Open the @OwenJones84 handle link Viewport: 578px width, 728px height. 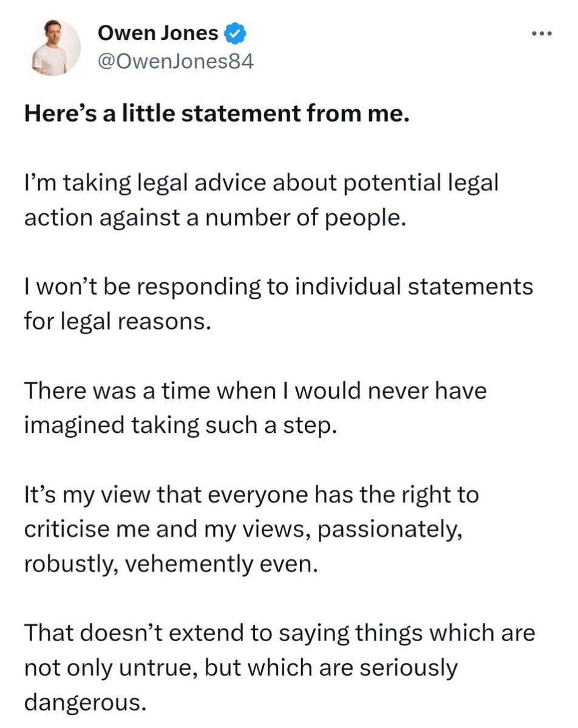pos(174,61)
